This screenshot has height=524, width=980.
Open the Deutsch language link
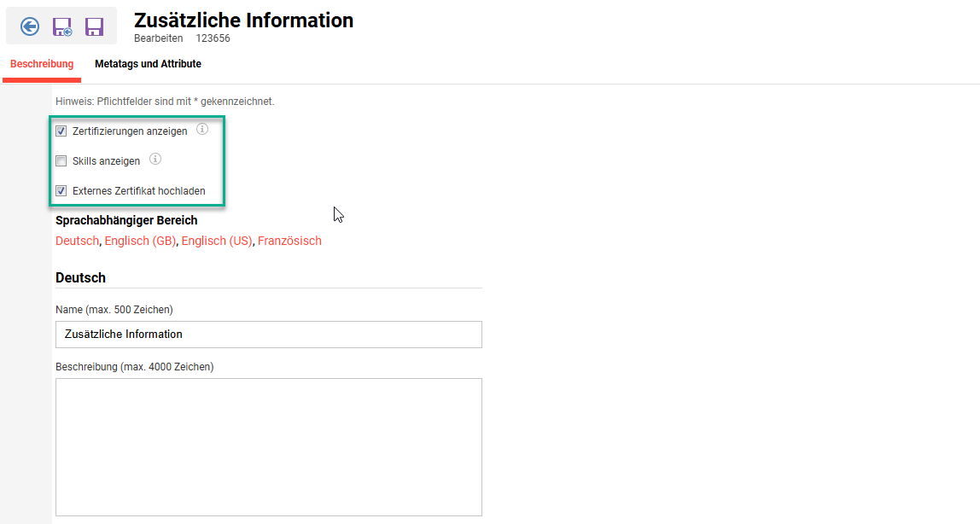[77, 241]
